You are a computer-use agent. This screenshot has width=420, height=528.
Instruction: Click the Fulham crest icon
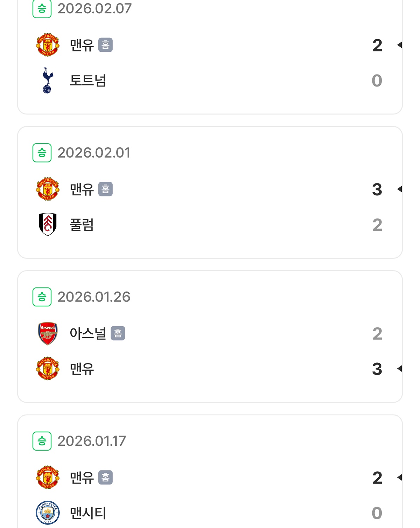coord(48,224)
